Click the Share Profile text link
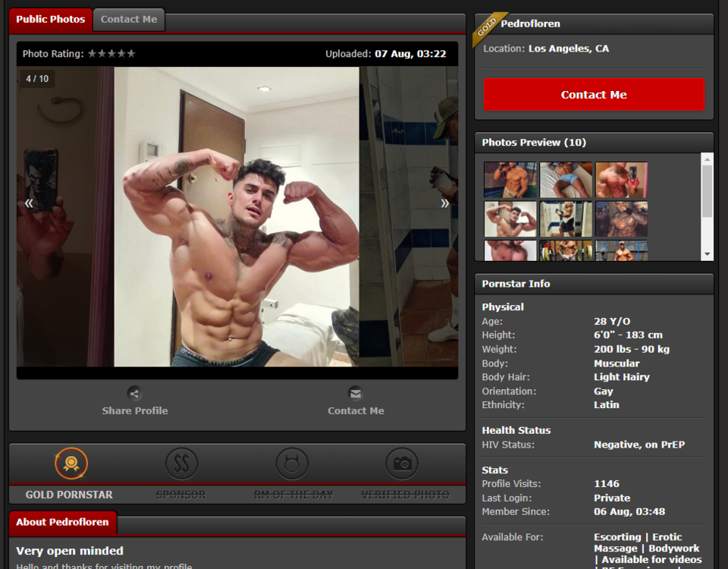Screen dimensions: 728x569 [x=135, y=410]
